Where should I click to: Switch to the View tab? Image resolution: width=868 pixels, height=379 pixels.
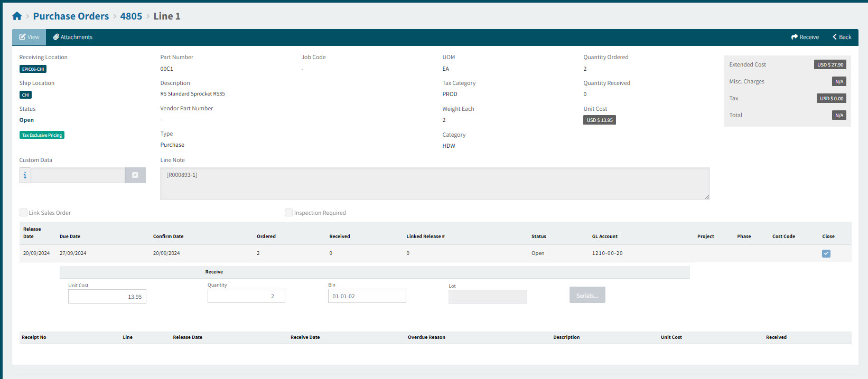(x=29, y=37)
